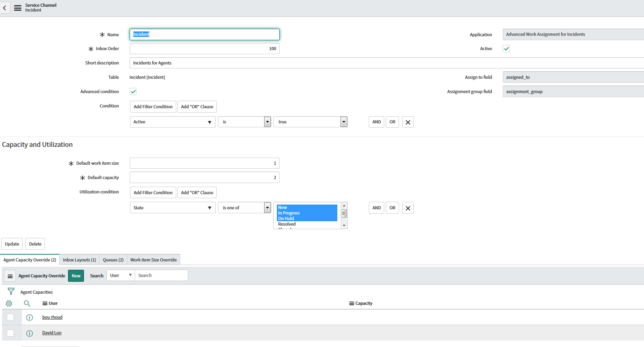Click New to add an Agent Capacity Override
This screenshot has height=347, width=644.
[x=76, y=276]
